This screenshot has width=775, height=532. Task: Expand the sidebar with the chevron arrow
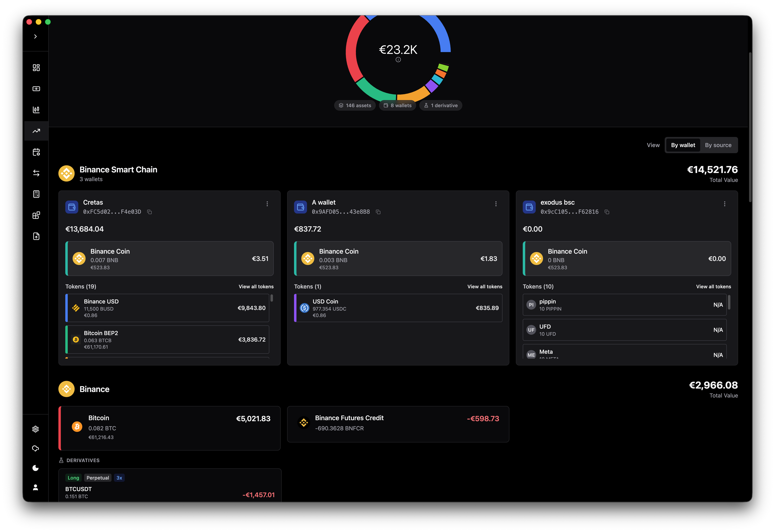pos(35,36)
